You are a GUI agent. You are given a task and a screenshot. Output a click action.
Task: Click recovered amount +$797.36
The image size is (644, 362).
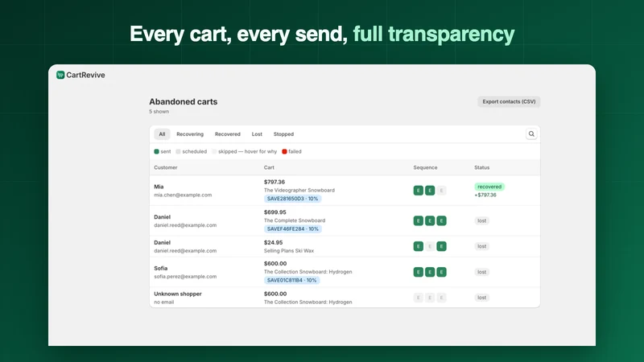pos(485,195)
